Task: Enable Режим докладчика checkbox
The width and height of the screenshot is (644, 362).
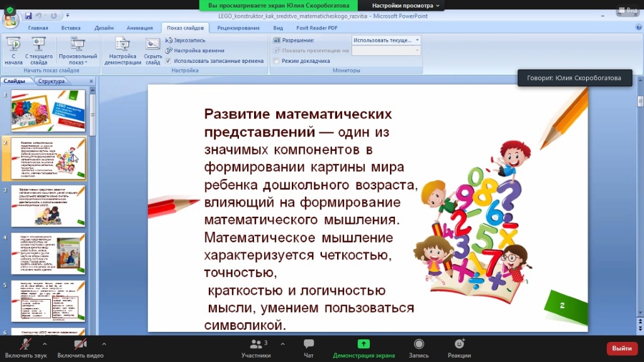Action: [276, 61]
